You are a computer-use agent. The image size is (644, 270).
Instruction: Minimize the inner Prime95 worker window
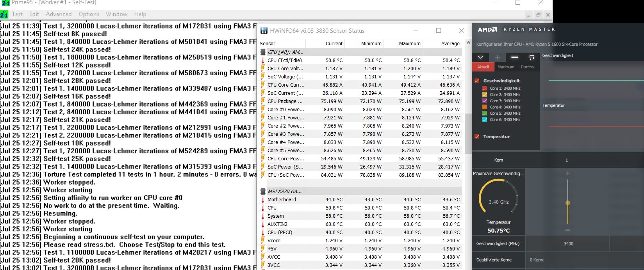528,15
